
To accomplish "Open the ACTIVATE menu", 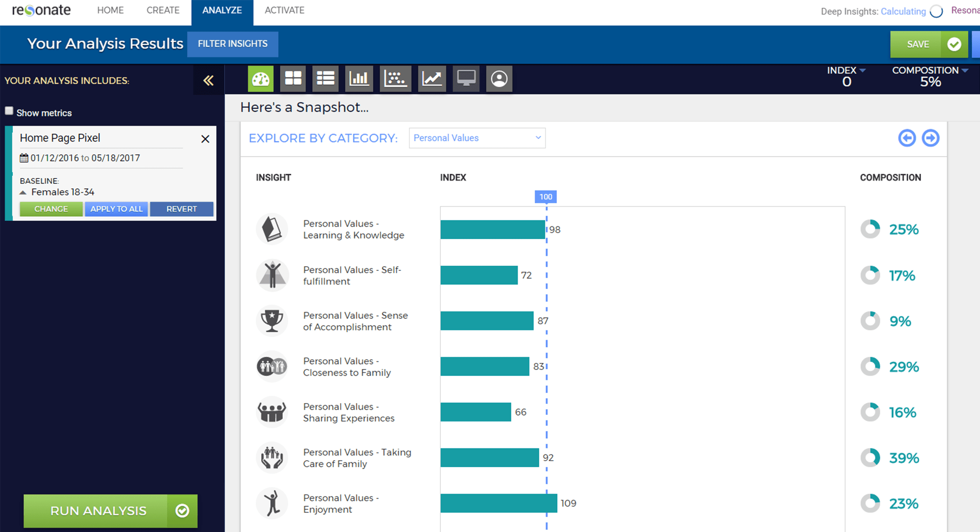I will click(x=283, y=10).
